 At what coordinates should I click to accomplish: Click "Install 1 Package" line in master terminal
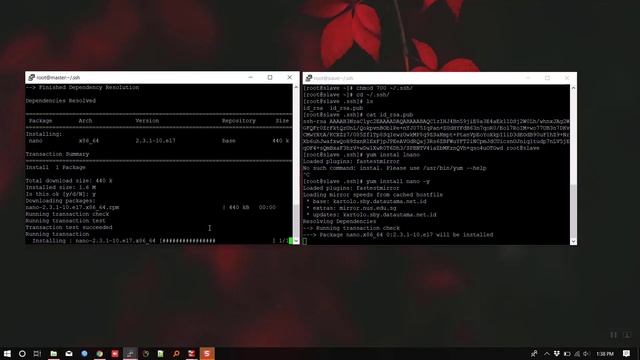pyautogui.click(x=56, y=167)
